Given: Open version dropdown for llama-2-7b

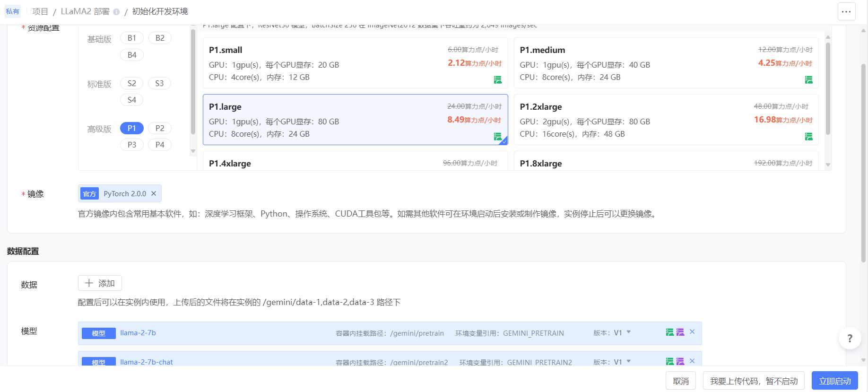Looking at the screenshot, I should 629,332.
